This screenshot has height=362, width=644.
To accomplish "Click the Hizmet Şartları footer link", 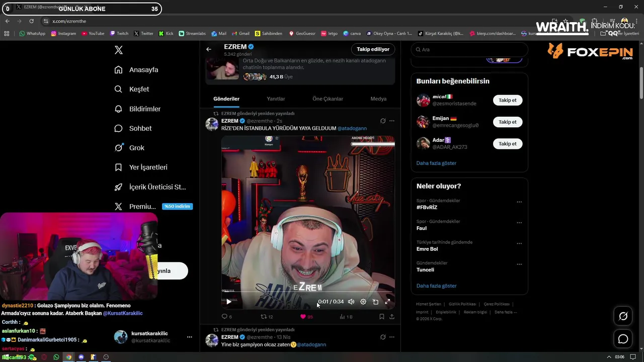I will pyautogui.click(x=429, y=304).
